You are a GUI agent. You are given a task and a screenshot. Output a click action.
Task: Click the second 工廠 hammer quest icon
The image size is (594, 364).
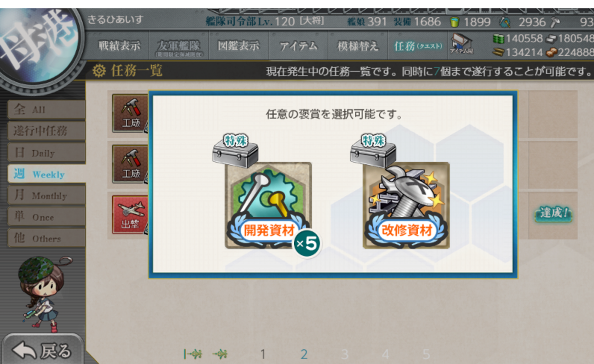coord(130,164)
